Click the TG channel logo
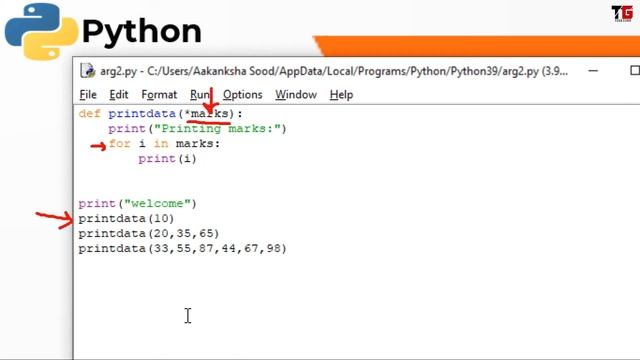This screenshot has width=640, height=360. (622, 13)
